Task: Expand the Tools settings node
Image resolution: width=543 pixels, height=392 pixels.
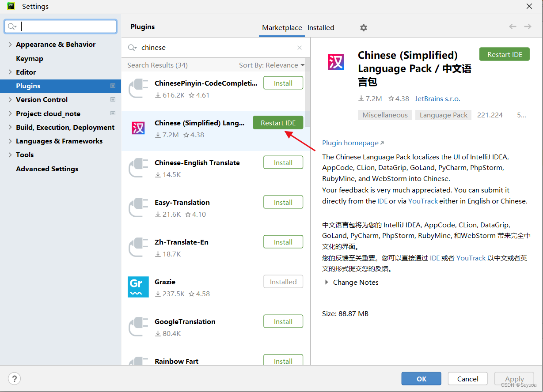Action: pos(10,155)
